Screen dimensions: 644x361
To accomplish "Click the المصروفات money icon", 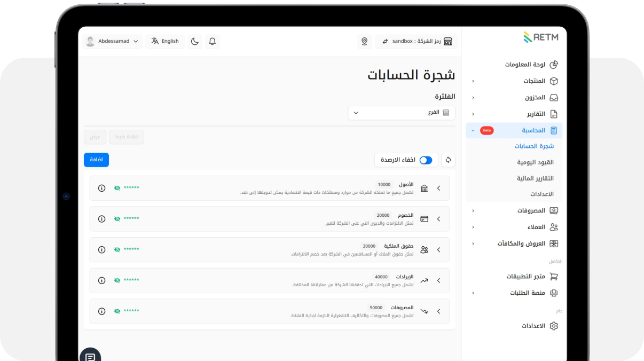I will 554,210.
